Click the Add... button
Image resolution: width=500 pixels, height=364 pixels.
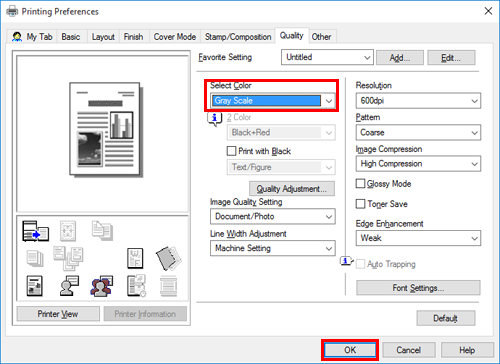pos(400,58)
